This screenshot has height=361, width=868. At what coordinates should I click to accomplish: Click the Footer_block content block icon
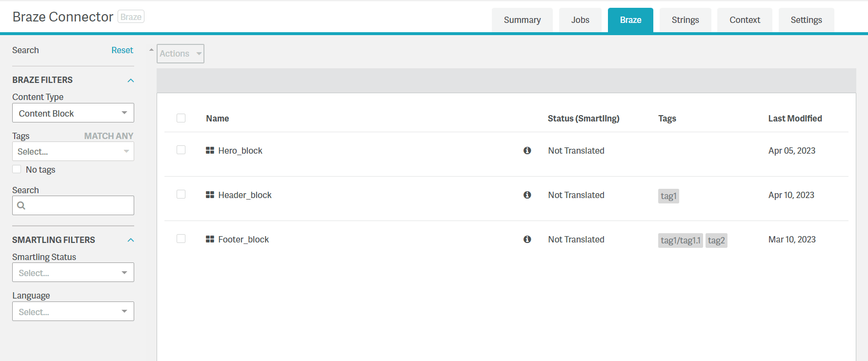210,240
